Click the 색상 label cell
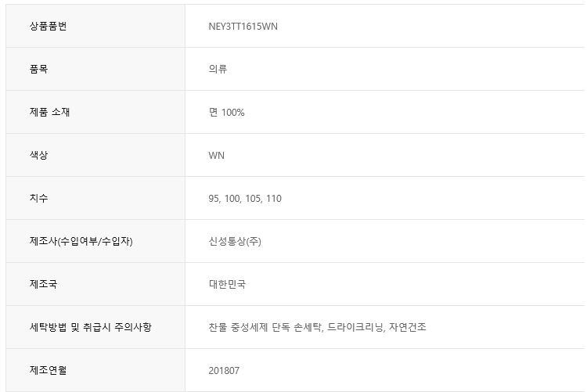 pos(38,155)
